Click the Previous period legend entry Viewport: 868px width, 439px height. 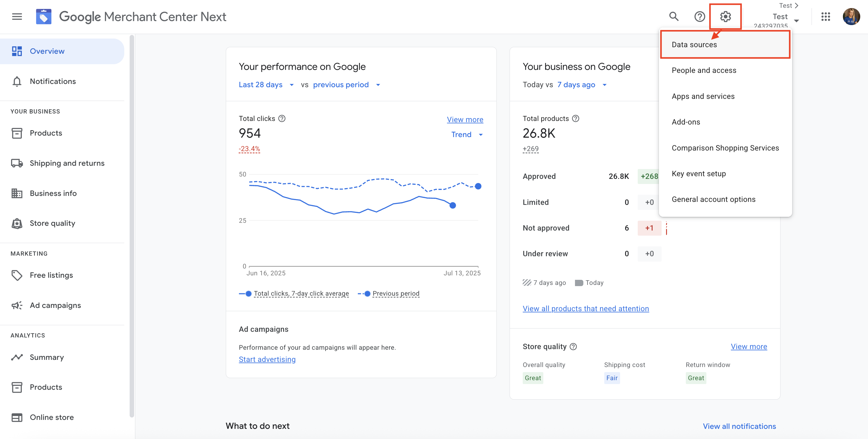click(389, 294)
